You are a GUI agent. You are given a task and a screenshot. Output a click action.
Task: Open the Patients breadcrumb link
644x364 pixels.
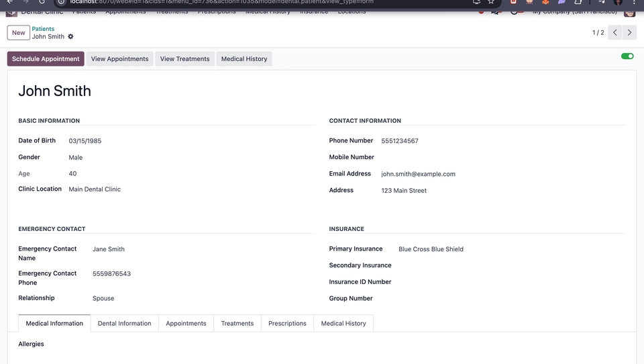pyautogui.click(x=43, y=29)
